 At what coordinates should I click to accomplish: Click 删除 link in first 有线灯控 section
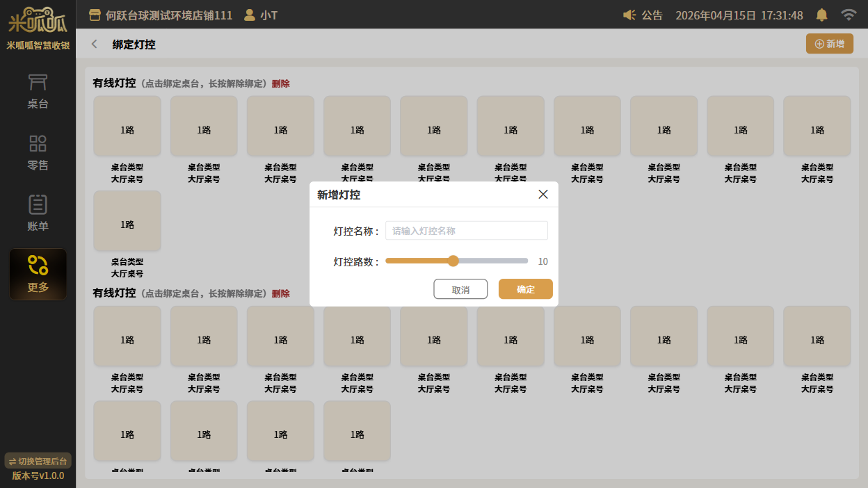[x=280, y=83]
